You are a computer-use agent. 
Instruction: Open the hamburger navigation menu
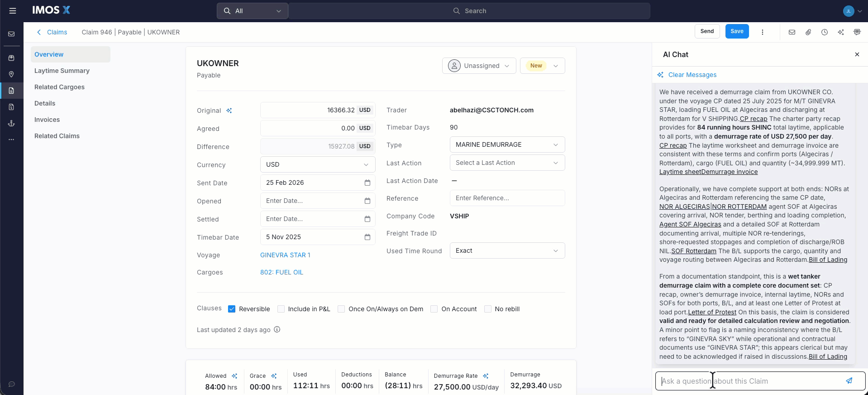[13, 11]
